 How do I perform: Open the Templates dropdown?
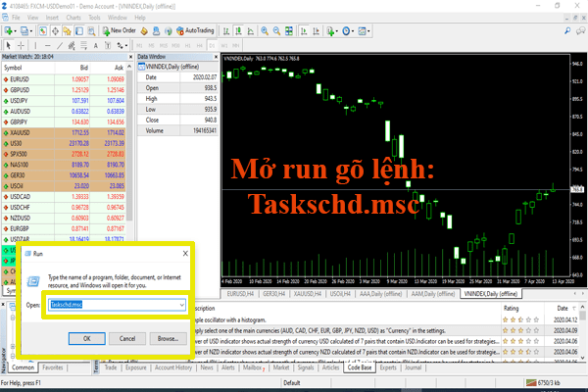(x=364, y=31)
